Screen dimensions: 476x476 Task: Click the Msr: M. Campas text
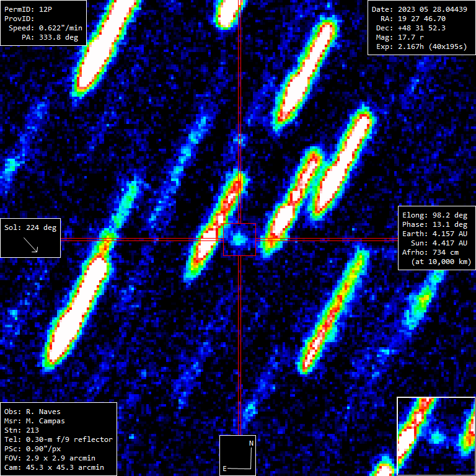[34, 421]
